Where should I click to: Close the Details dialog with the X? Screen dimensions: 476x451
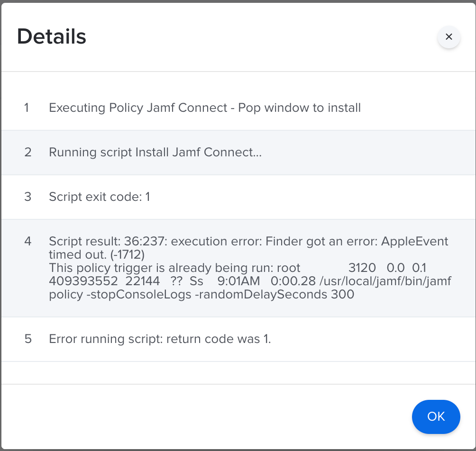449,36
